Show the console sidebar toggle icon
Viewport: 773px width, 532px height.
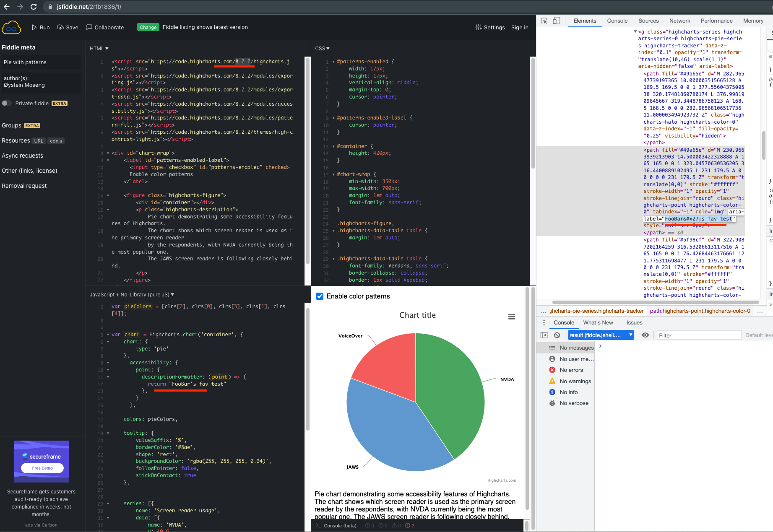544,335
